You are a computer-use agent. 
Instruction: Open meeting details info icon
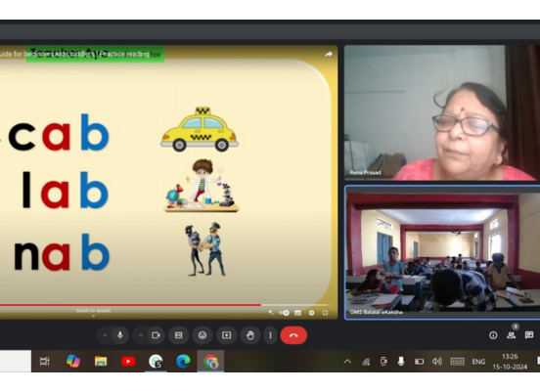493,335
